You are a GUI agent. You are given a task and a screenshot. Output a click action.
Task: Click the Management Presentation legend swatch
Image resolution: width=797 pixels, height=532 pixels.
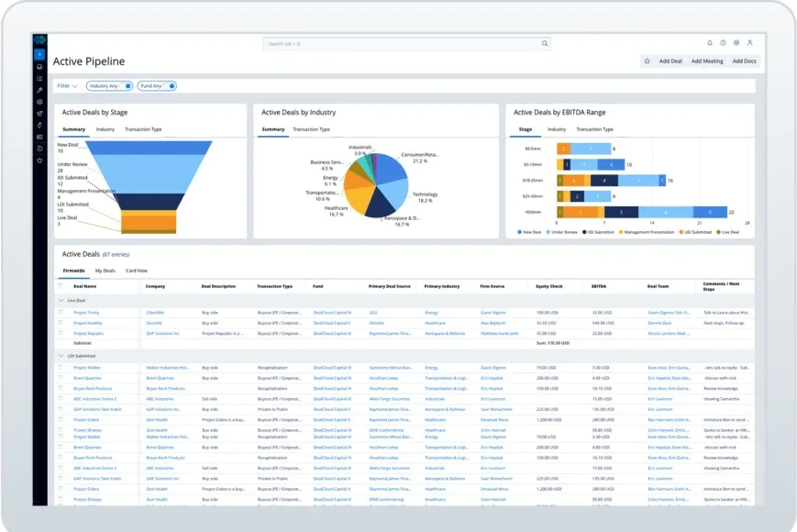(621, 232)
